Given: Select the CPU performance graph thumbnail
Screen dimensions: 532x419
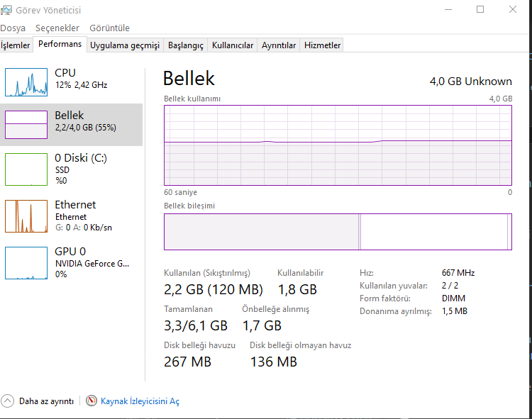Looking at the screenshot, I should coord(26,82).
